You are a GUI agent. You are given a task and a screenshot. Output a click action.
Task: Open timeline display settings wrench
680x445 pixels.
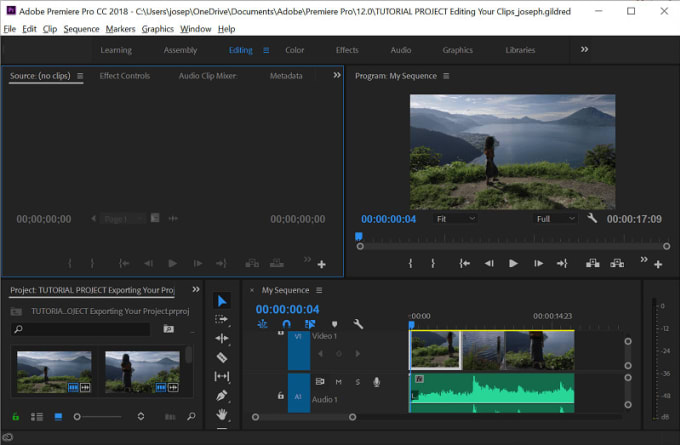click(x=358, y=324)
